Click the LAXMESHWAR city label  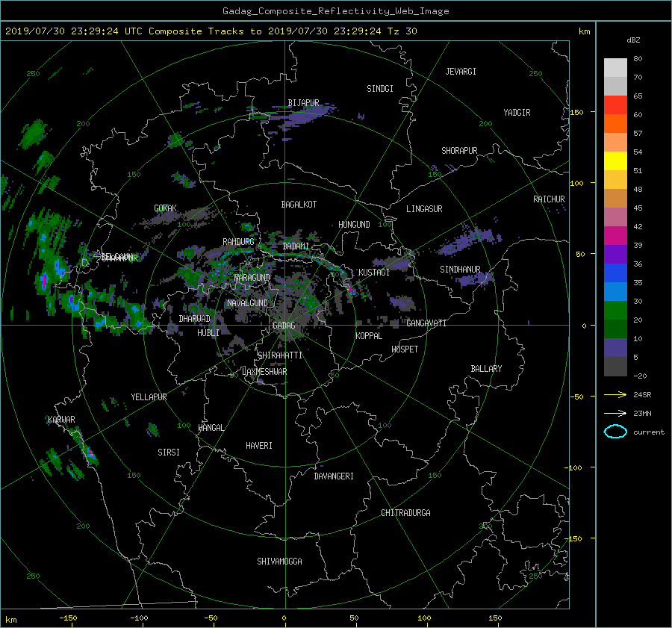coord(264,372)
